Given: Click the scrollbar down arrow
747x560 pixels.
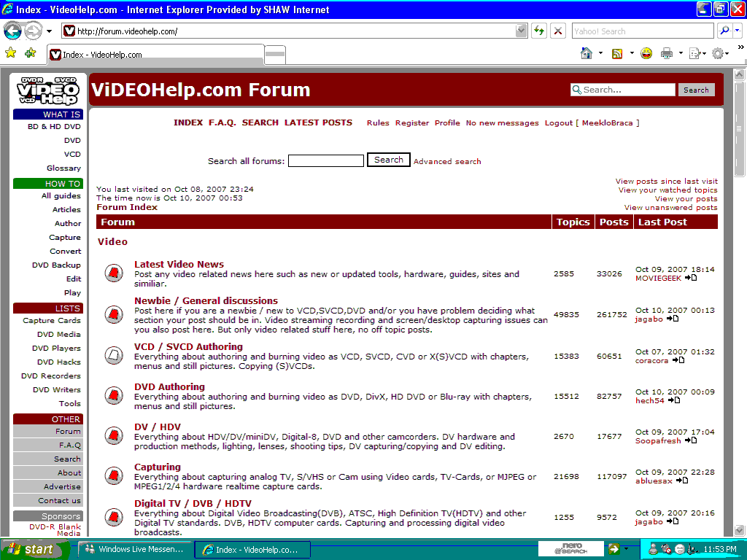Looking at the screenshot, I should point(739,529).
